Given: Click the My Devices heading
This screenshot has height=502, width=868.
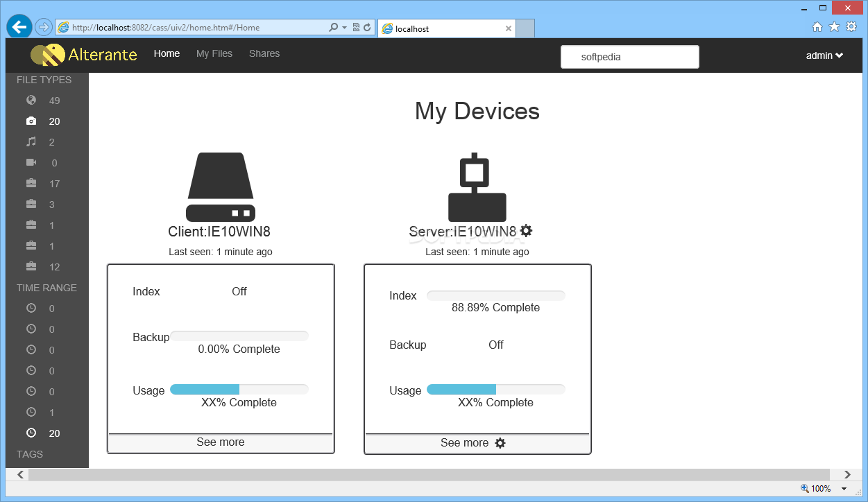Looking at the screenshot, I should click(x=477, y=111).
